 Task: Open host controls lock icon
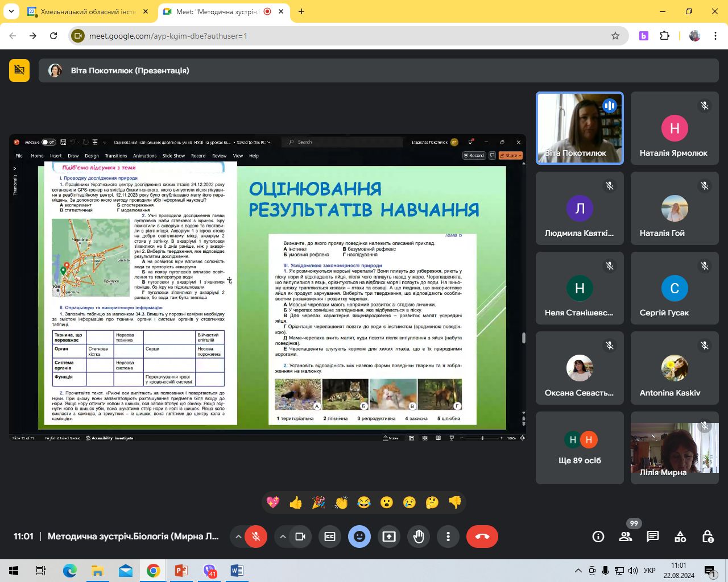click(x=708, y=537)
